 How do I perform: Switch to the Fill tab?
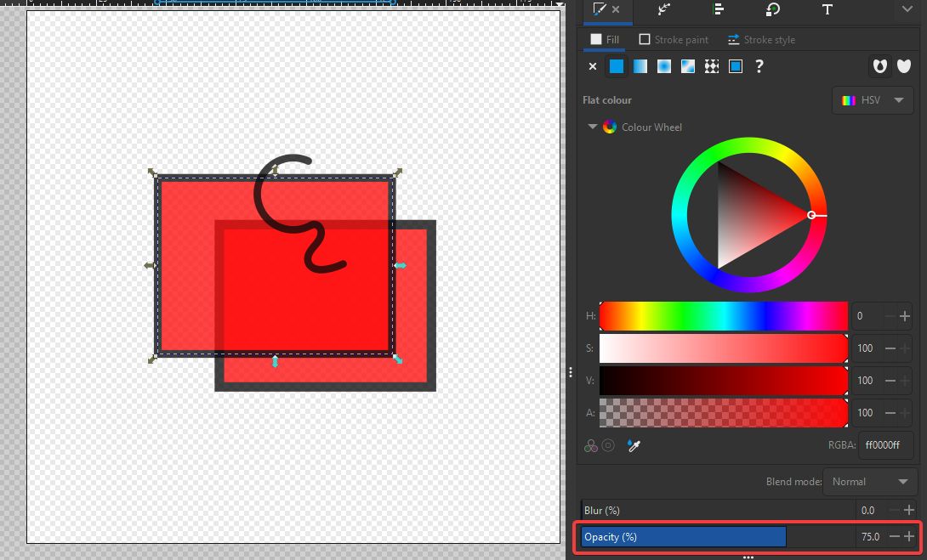[605, 40]
